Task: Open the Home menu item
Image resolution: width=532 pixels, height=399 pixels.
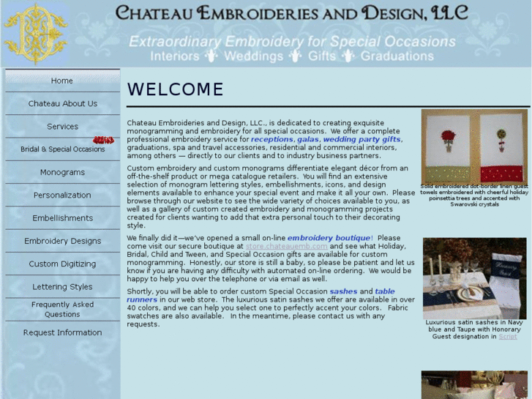Action: coord(62,81)
